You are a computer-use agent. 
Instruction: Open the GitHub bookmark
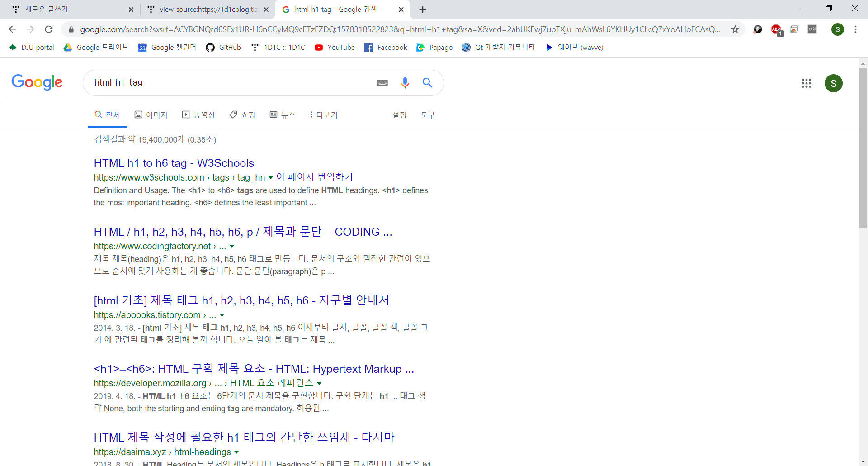223,48
